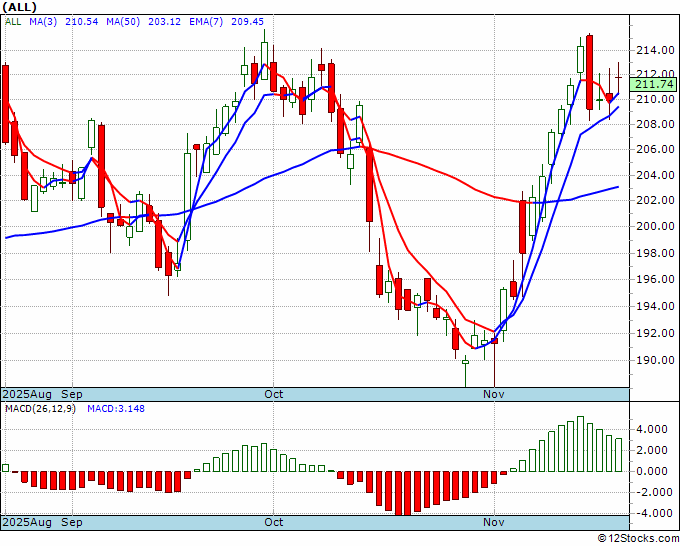Click the 214.00 price axis label
Screen dimensions: 680x546
click(x=655, y=51)
